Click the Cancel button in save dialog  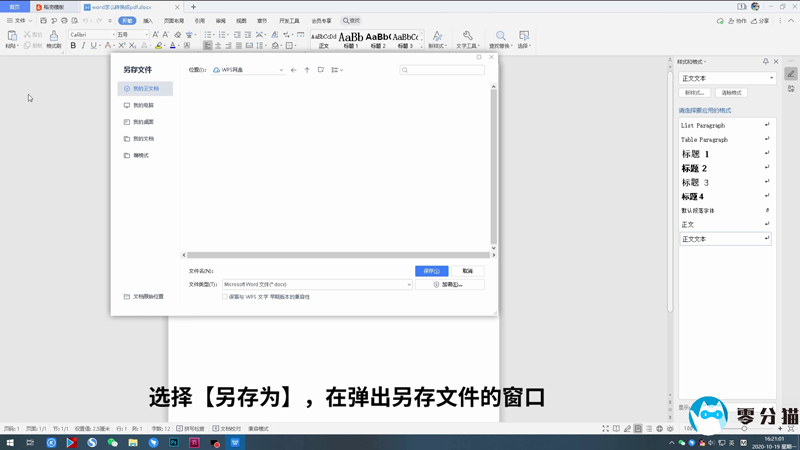467,271
